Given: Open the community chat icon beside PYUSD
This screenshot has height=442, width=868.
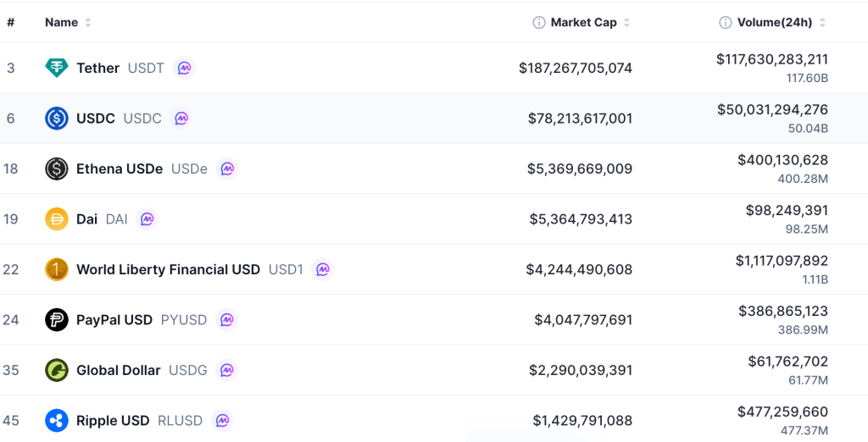Looking at the screenshot, I should point(227,320).
